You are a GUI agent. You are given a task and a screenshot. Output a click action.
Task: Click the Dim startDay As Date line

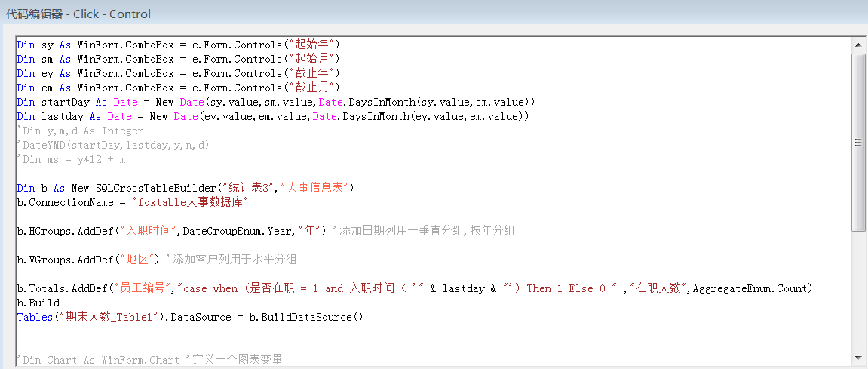pyautogui.click(x=276, y=103)
